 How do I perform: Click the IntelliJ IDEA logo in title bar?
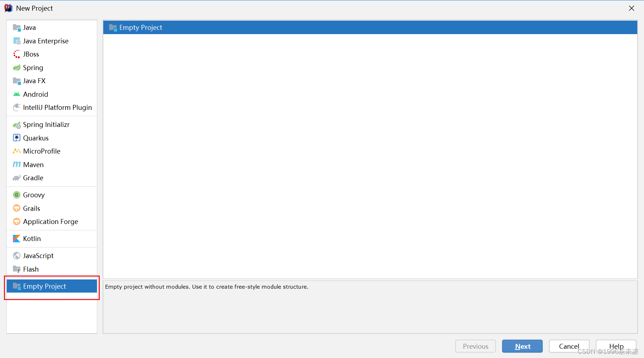[8, 8]
